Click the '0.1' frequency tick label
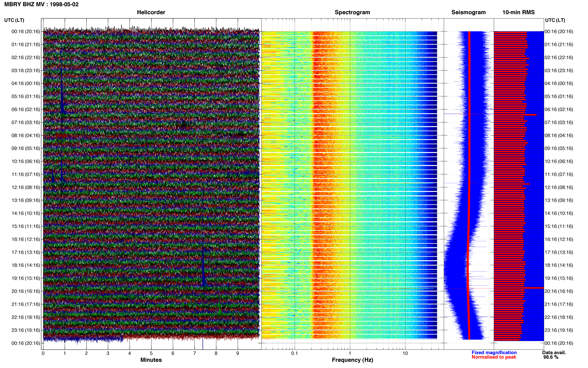588x368 pixels. (295, 353)
